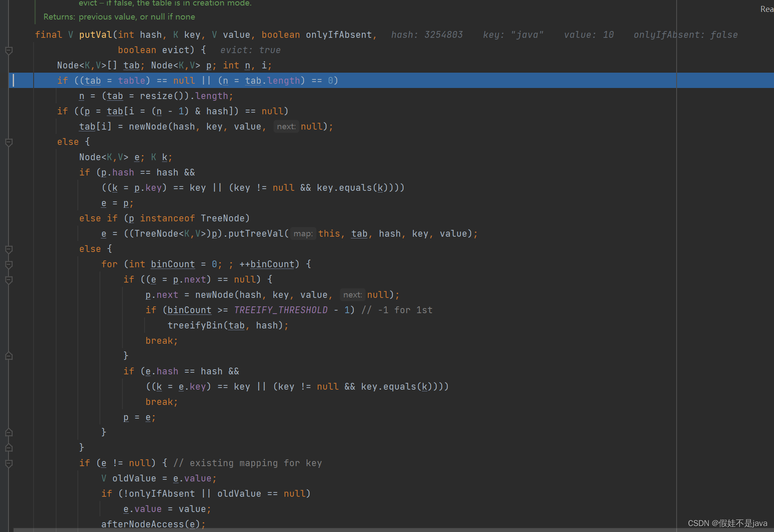Click the 'next:' hint in p.next = newNode line

(353, 295)
